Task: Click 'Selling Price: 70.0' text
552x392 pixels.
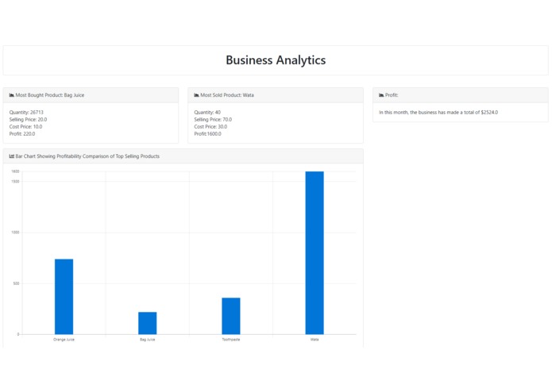Action: click(213, 120)
